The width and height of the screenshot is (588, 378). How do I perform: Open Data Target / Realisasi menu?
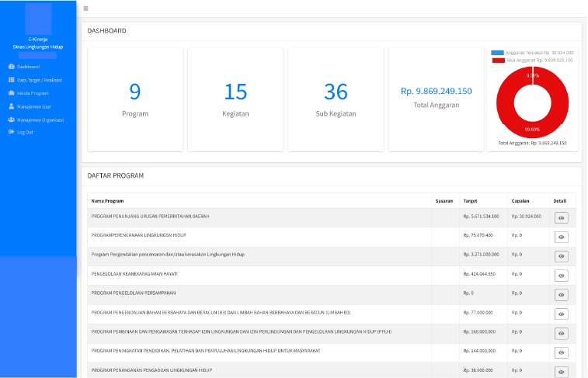pos(40,80)
